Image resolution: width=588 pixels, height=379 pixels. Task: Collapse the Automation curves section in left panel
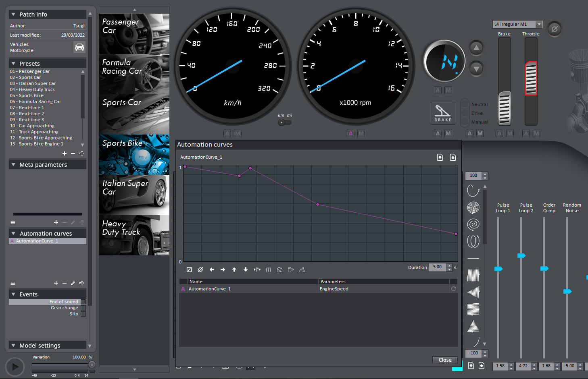(x=13, y=234)
